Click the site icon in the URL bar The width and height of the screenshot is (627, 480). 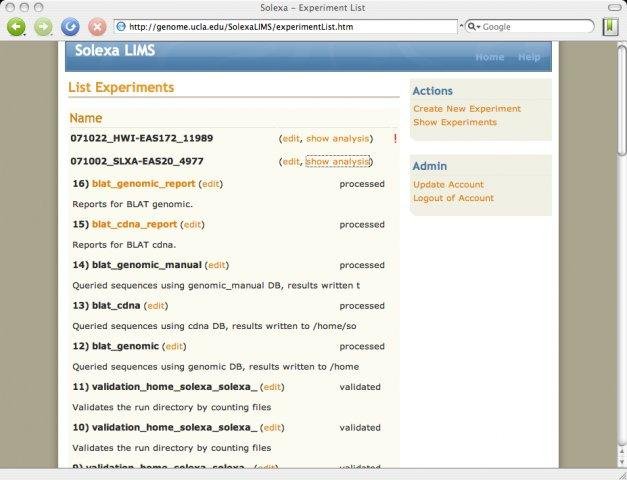(x=121, y=27)
